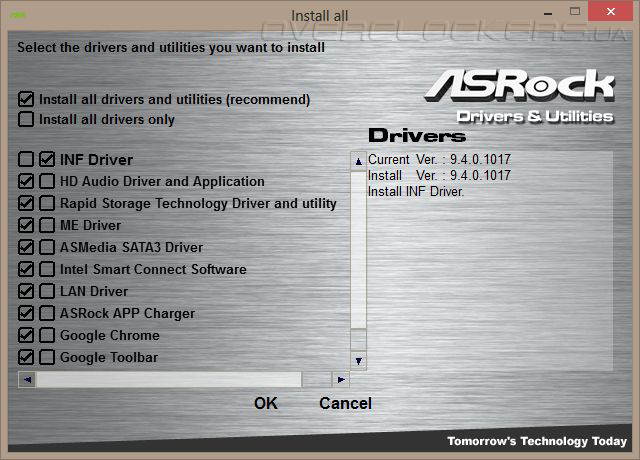Click the vertical scrollbar up arrow
This screenshot has height=460, width=640.
click(x=358, y=162)
